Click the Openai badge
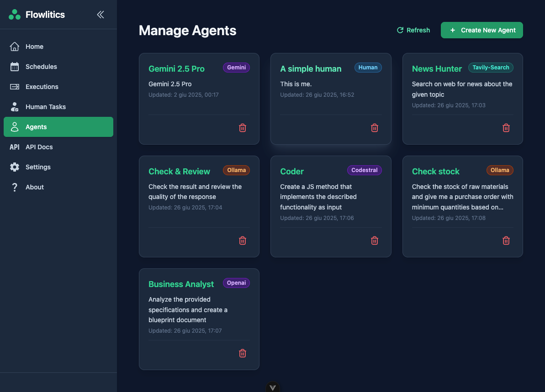 [236, 282]
